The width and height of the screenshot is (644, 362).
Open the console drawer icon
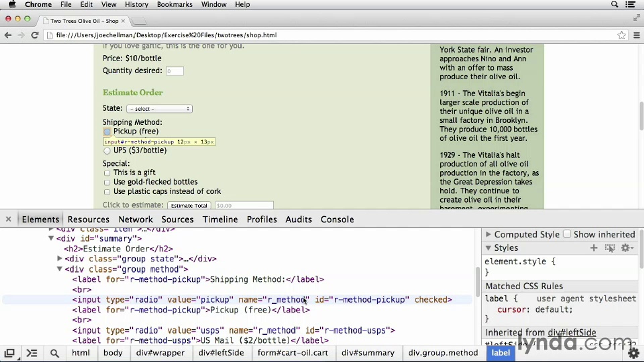32,353
